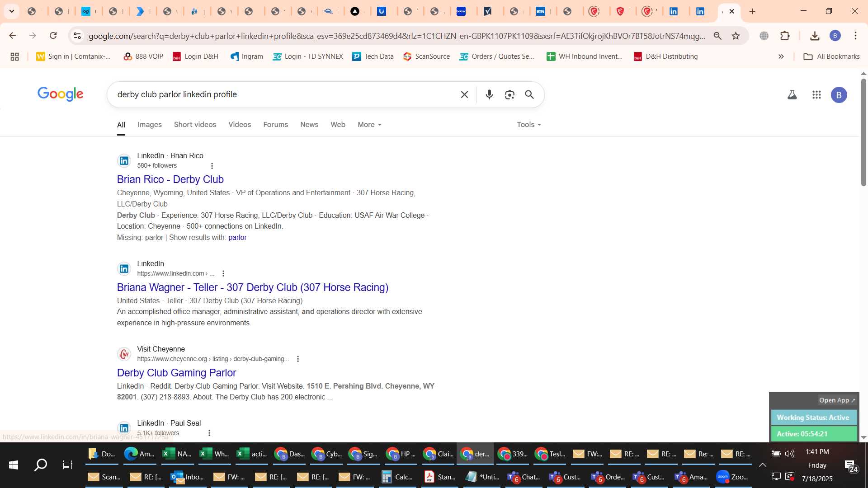Open Google Search Labs flask icon
This screenshot has height=488, width=868.
[x=792, y=95]
